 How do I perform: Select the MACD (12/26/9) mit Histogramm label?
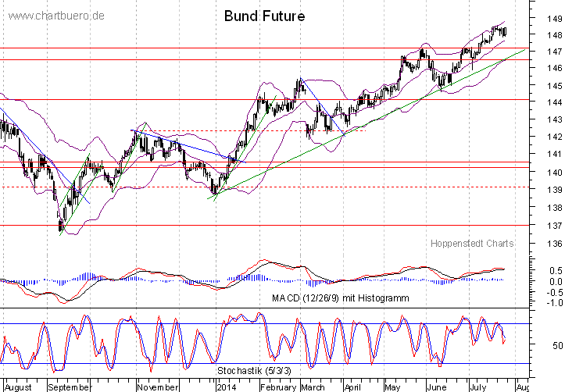click(340, 298)
